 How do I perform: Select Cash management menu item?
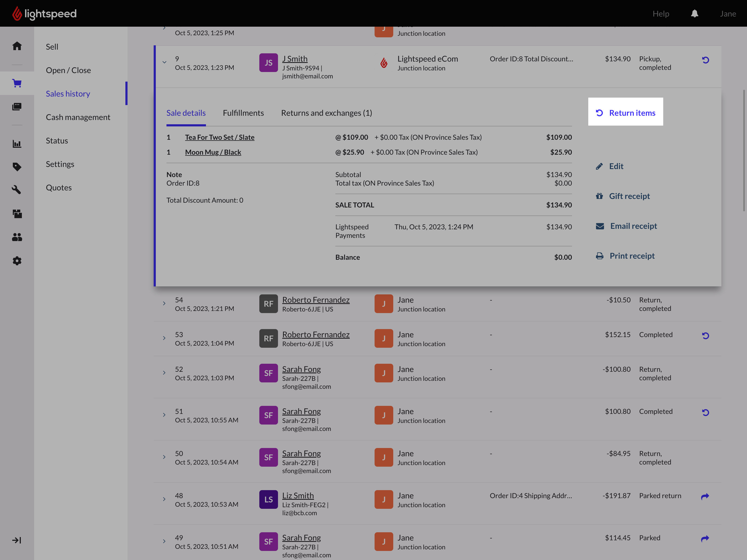[x=78, y=117]
